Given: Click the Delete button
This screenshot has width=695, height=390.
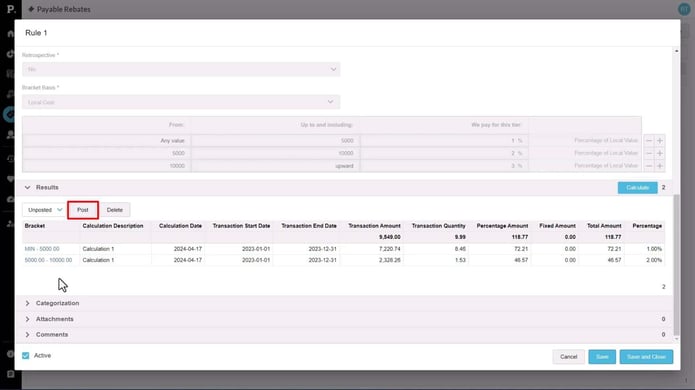Looking at the screenshot, I should click(114, 210).
